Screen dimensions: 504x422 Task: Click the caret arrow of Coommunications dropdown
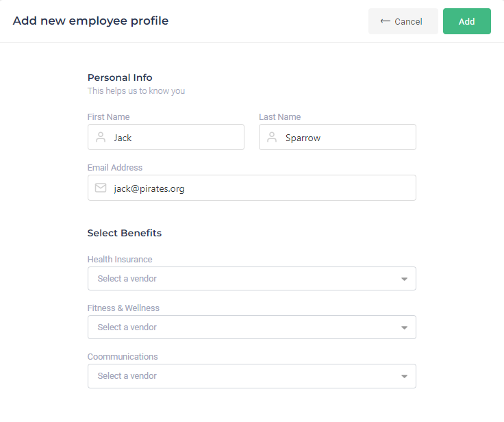point(404,376)
